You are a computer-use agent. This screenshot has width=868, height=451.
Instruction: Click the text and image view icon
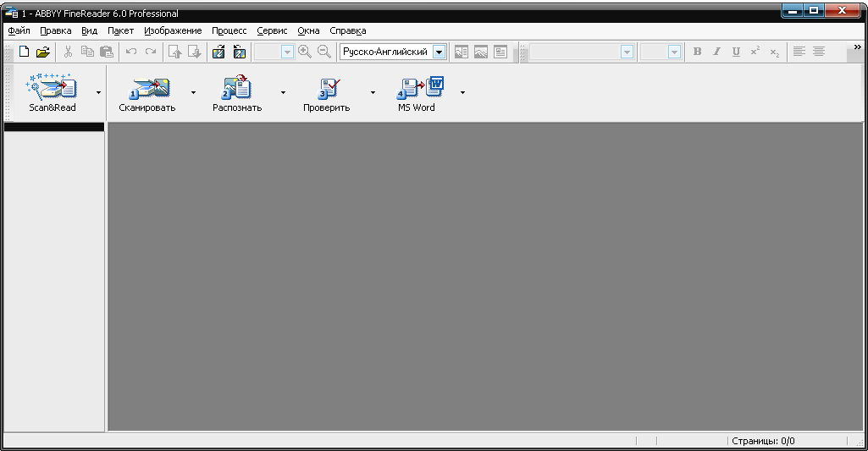462,52
